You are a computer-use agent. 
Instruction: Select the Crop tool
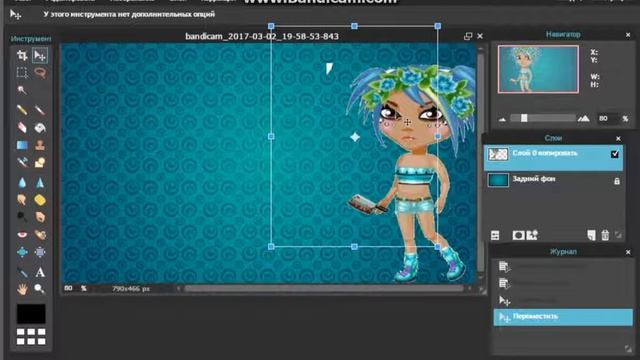pyautogui.click(x=22, y=55)
